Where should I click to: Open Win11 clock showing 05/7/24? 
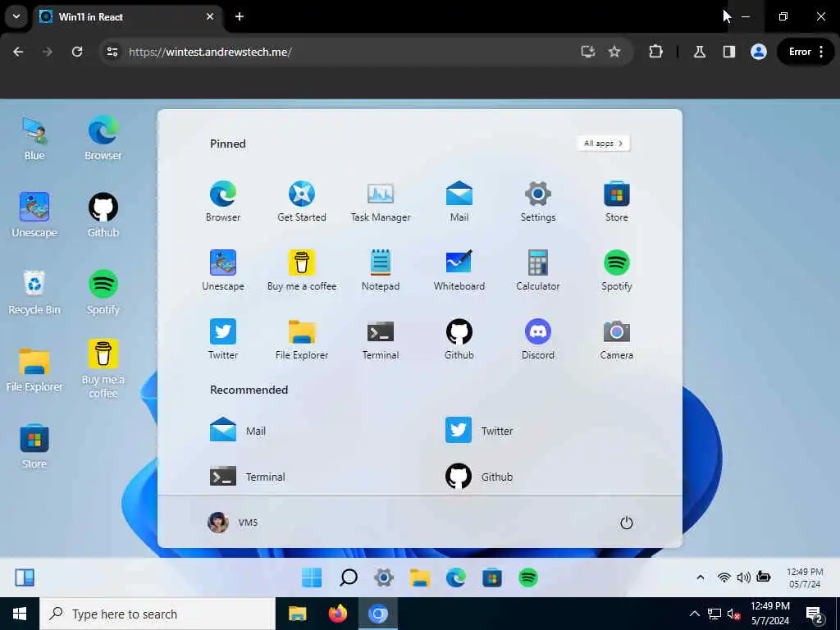pos(804,577)
